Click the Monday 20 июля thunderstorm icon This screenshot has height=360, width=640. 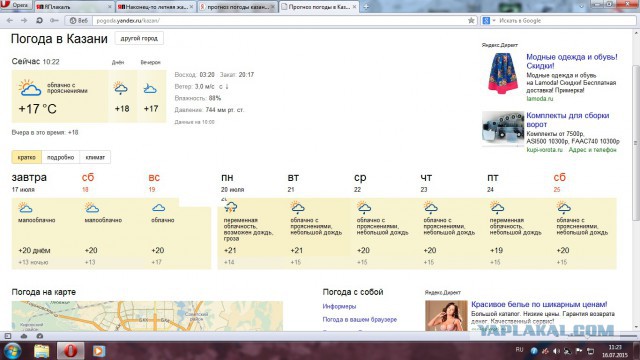[231, 207]
